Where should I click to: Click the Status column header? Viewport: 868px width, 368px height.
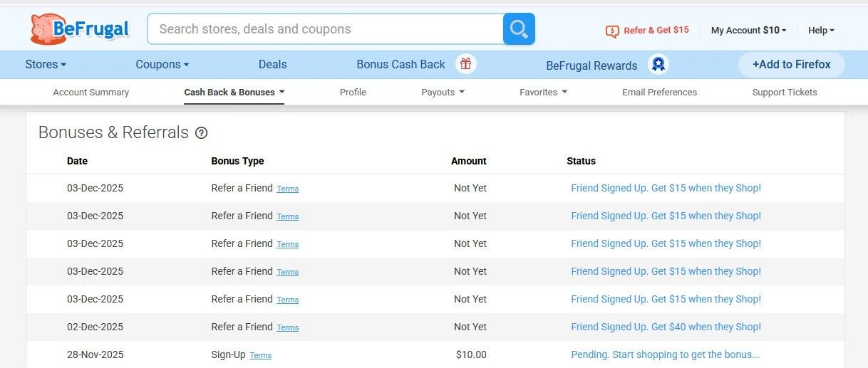tap(581, 161)
